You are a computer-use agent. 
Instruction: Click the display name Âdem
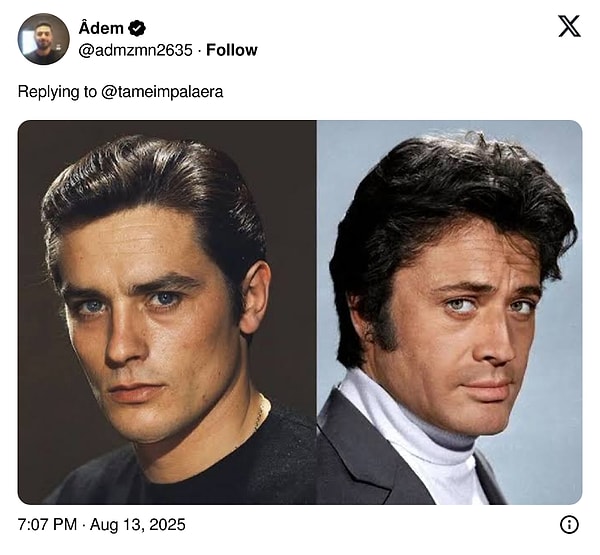101,28
